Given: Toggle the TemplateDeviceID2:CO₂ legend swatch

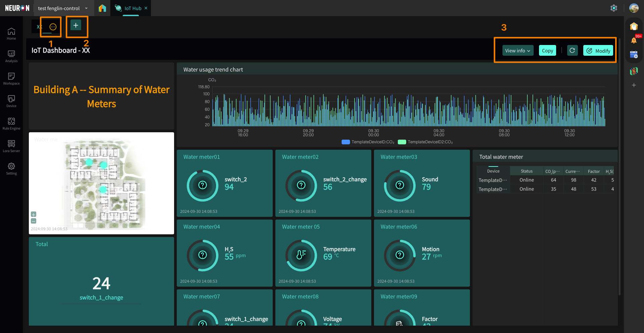Looking at the screenshot, I should (x=402, y=142).
